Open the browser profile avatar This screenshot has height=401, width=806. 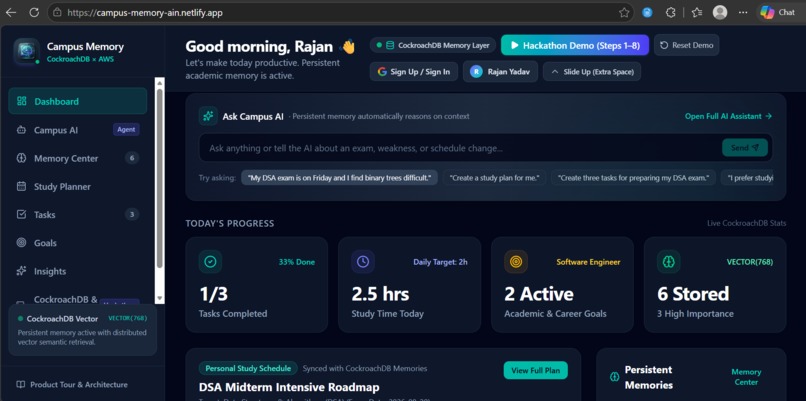point(720,12)
